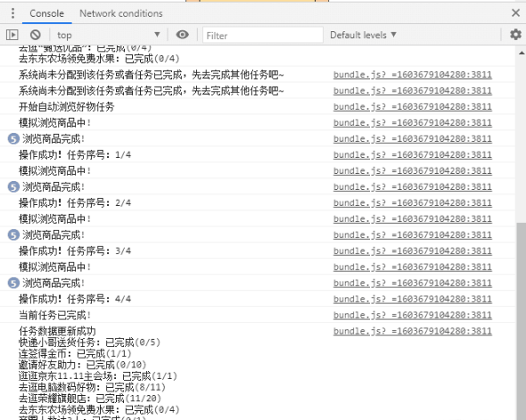
Task: Click the repeat-count badge above 任务序号: 2/4
Action: tap(13, 187)
